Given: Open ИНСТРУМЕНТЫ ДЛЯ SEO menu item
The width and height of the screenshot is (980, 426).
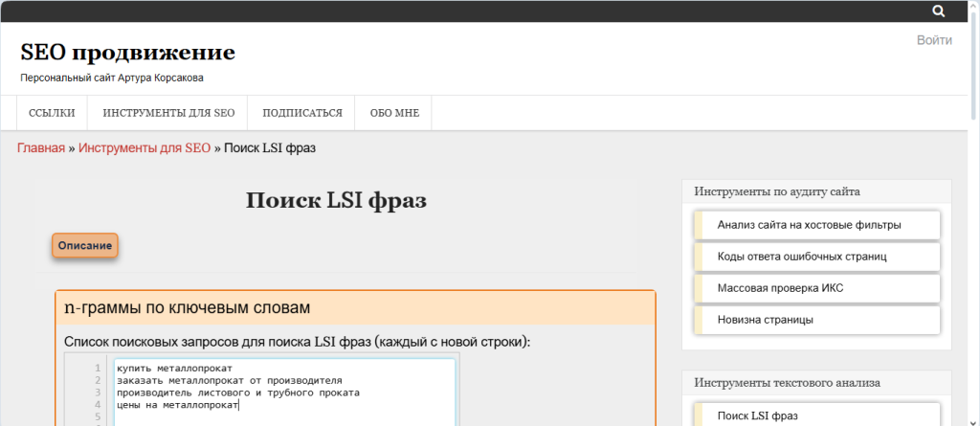Looking at the screenshot, I should pyautogui.click(x=168, y=113).
